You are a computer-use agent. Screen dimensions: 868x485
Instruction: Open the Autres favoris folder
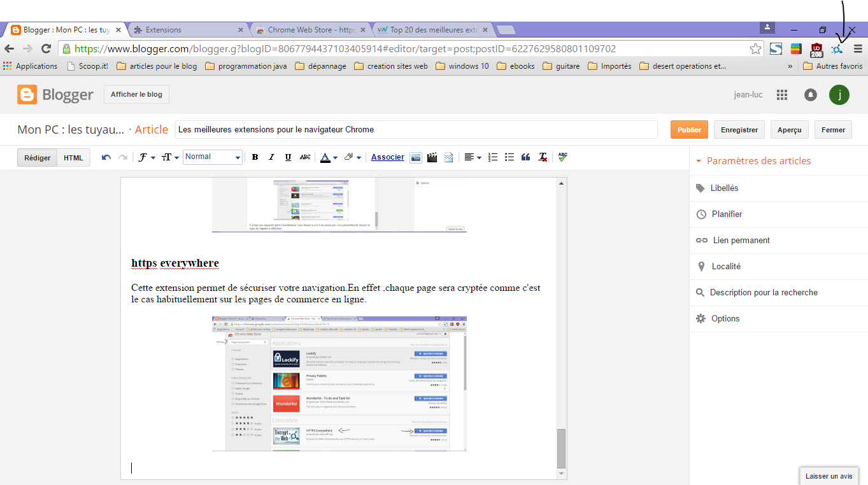point(833,66)
